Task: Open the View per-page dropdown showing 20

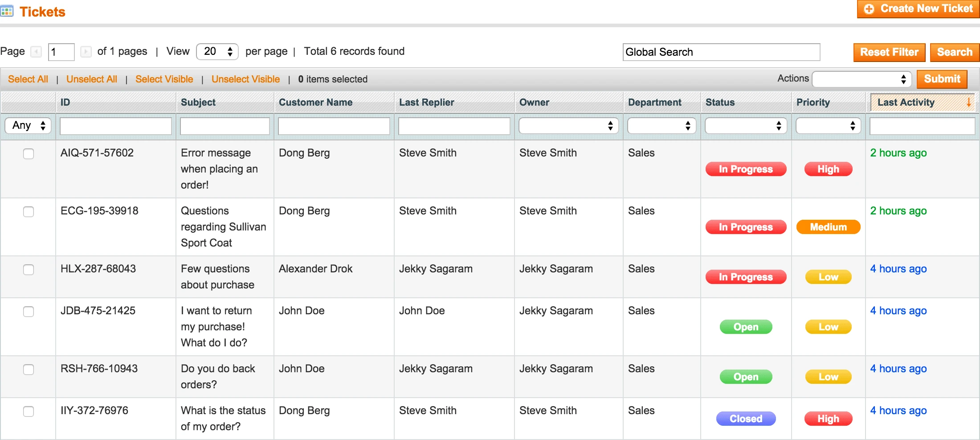Action: [217, 51]
